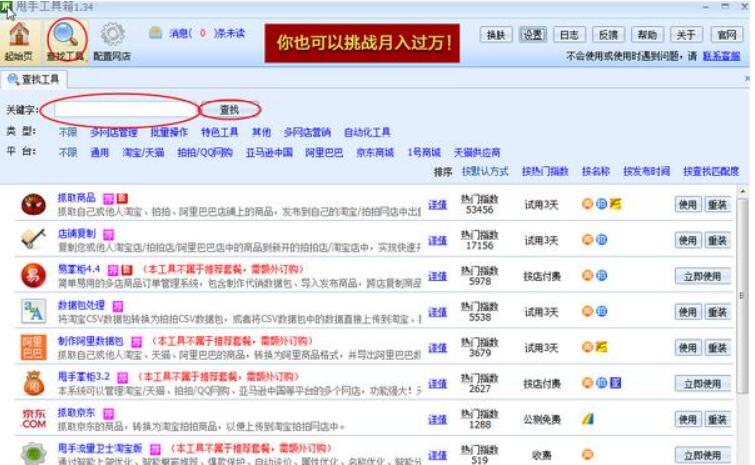Switch to the 查找工具 tab
Viewport: 755px width, 465px height.
(34, 79)
